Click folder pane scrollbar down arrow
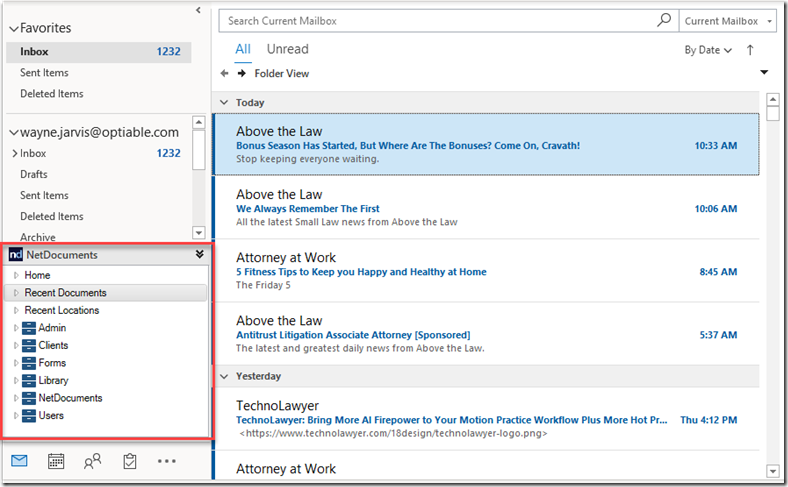The width and height of the screenshot is (788, 487). point(199,233)
